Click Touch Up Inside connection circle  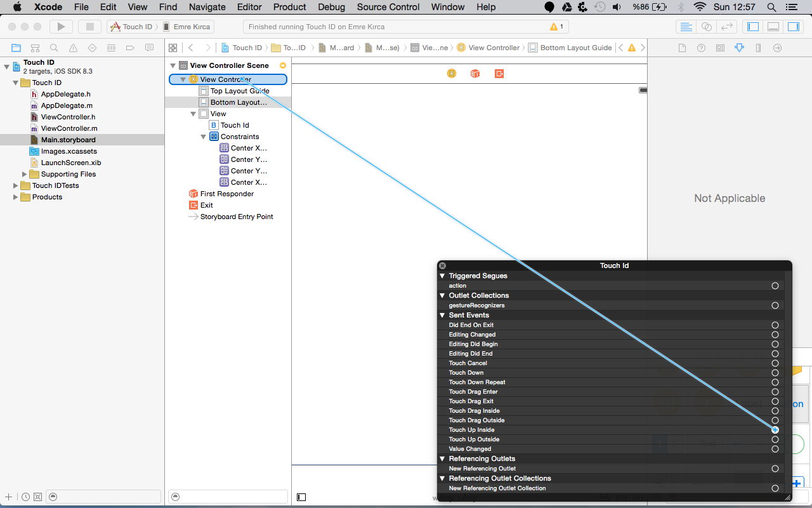pos(775,430)
